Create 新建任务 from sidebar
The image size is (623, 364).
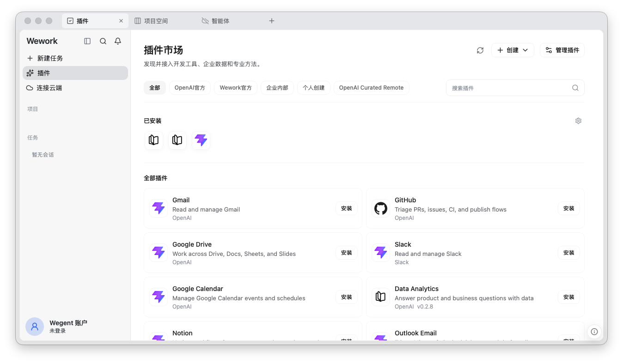pos(75,58)
